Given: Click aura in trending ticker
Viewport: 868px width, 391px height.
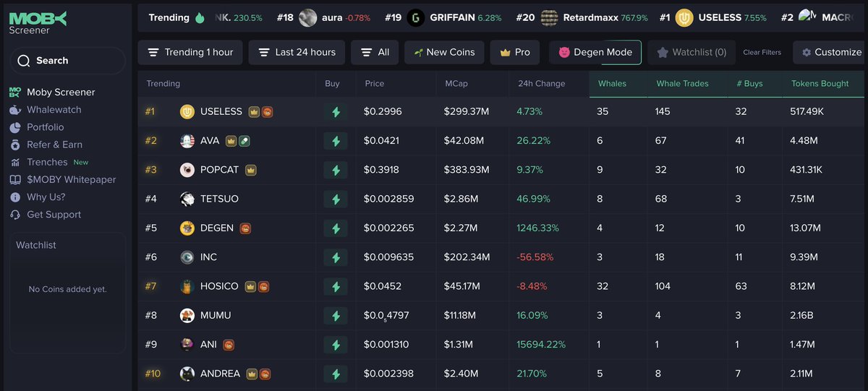Looking at the screenshot, I should coord(332,18).
